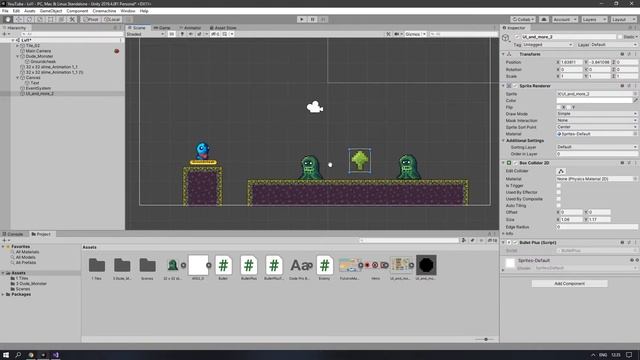Open the GameObject menu
This screenshot has width=640, height=360.
tap(51, 11)
